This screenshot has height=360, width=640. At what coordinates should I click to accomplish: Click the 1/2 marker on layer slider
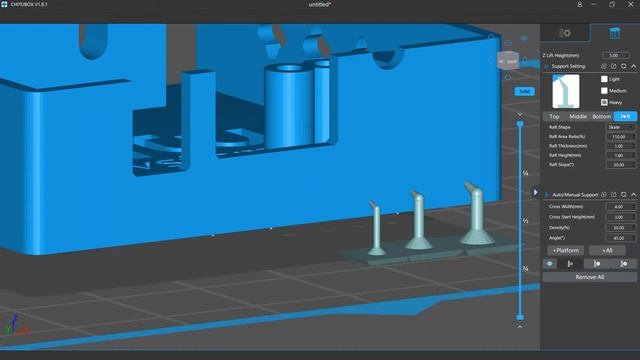[526, 220]
